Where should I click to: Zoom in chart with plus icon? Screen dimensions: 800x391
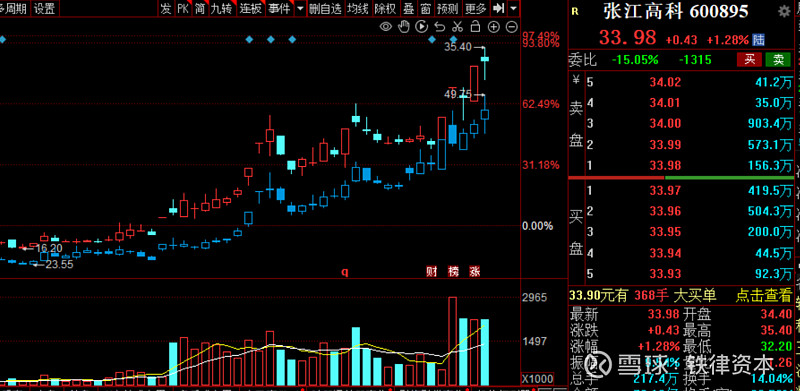493,27
